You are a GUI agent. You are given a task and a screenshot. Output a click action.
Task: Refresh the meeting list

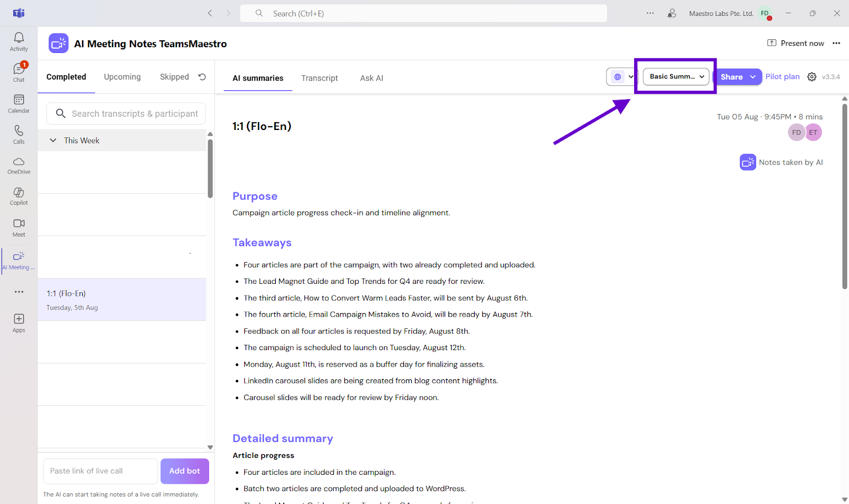tap(202, 77)
